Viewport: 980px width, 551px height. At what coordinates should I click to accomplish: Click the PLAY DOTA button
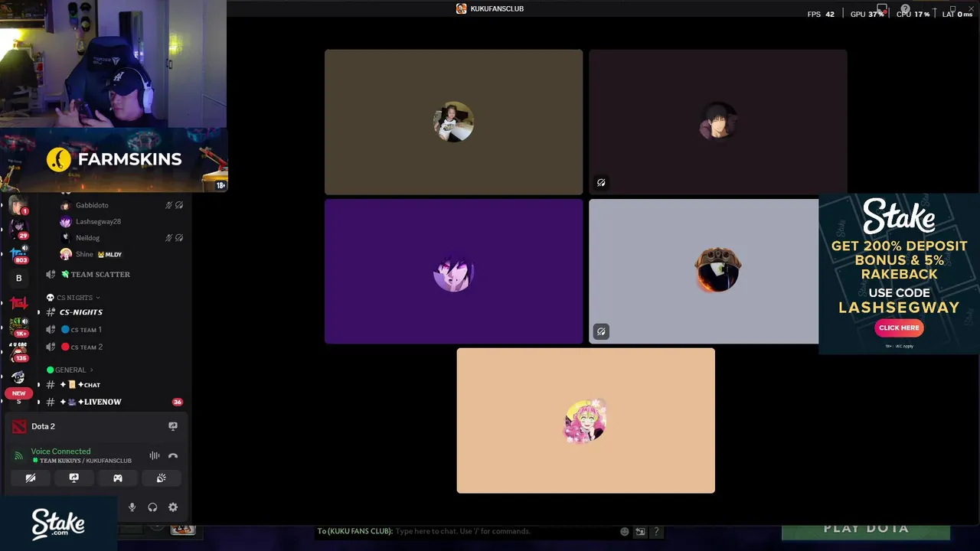[x=866, y=529]
